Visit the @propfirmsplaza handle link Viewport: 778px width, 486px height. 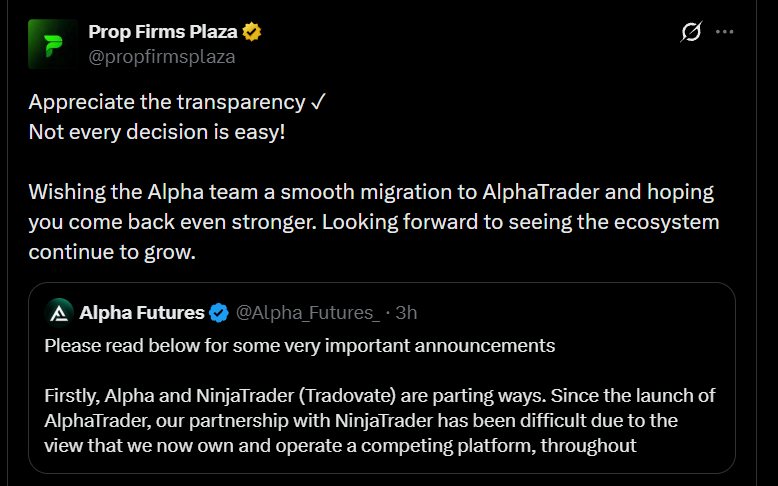coord(162,57)
